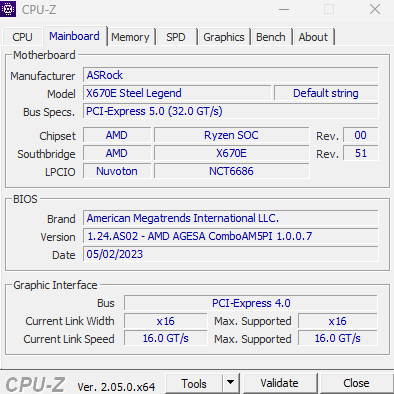Click the Current Link Width label
The image size is (394, 394).
pos(70,321)
